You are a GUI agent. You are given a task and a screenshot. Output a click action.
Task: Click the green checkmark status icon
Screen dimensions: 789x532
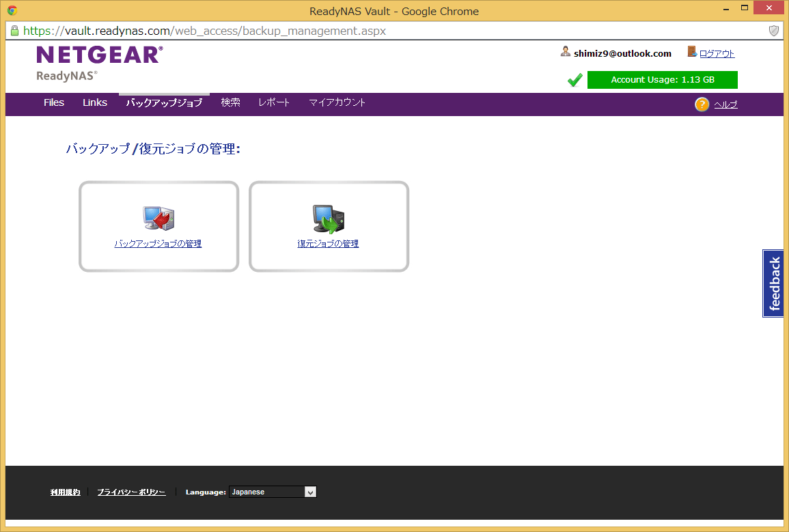click(x=575, y=81)
